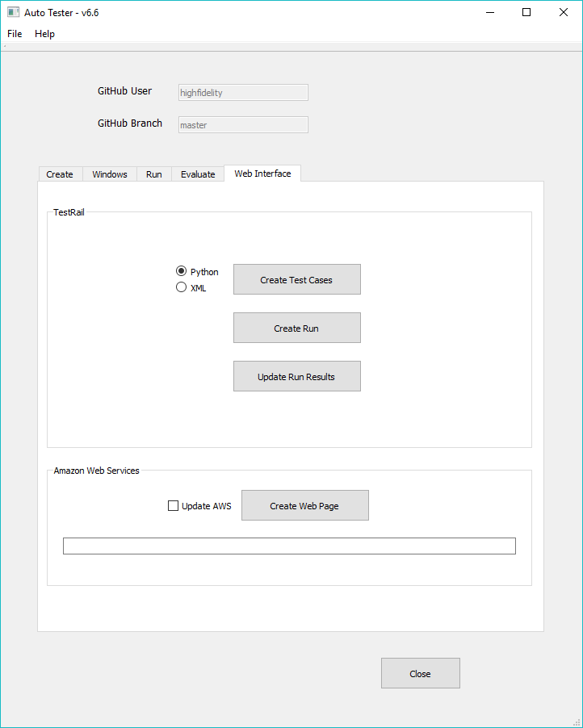Click the GitHub User input field
Image resolution: width=583 pixels, height=728 pixels.
point(243,92)
